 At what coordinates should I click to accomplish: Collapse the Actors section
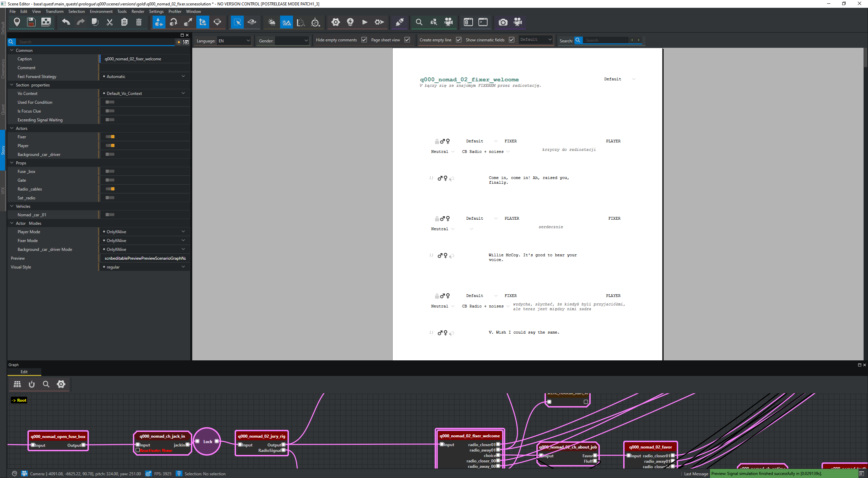pyautogui.click(x=12, y=128)
